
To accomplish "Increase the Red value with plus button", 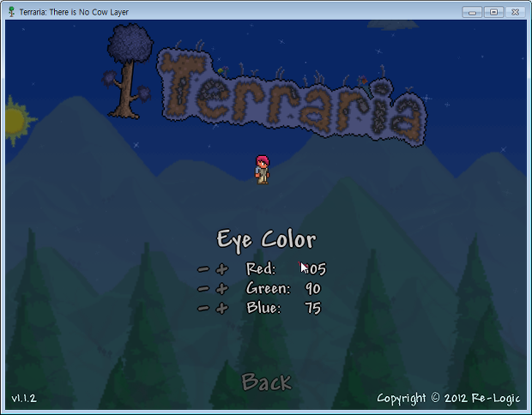I will 222,269.
